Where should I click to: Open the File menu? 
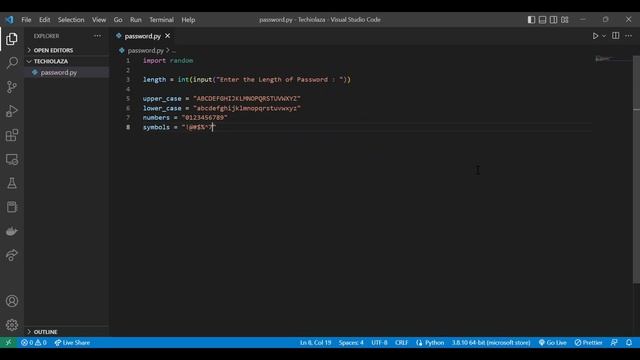(x=26, y=20)
